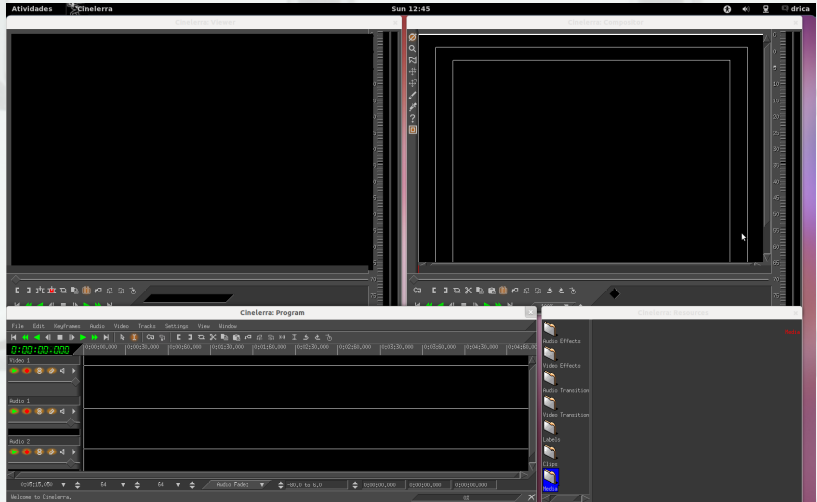
Task: Click the in-point bracket in Compositor toolbar
Action: (434, 290)
